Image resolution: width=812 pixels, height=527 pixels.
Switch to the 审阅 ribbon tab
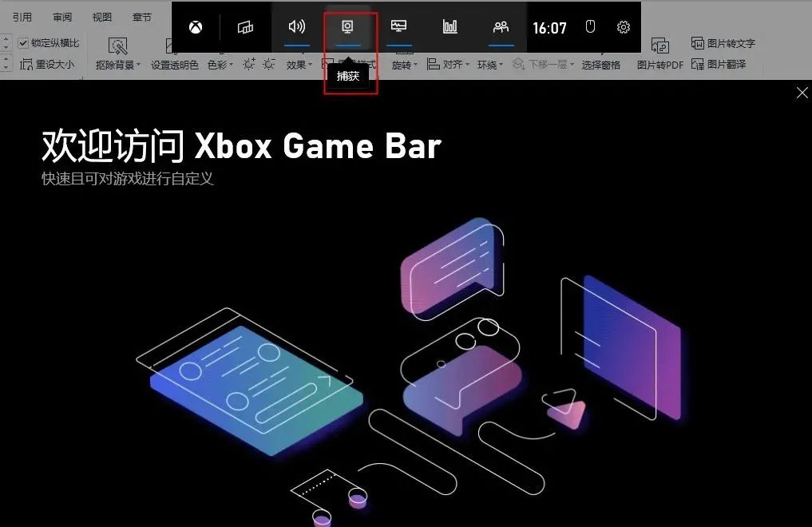pos(62,17)
